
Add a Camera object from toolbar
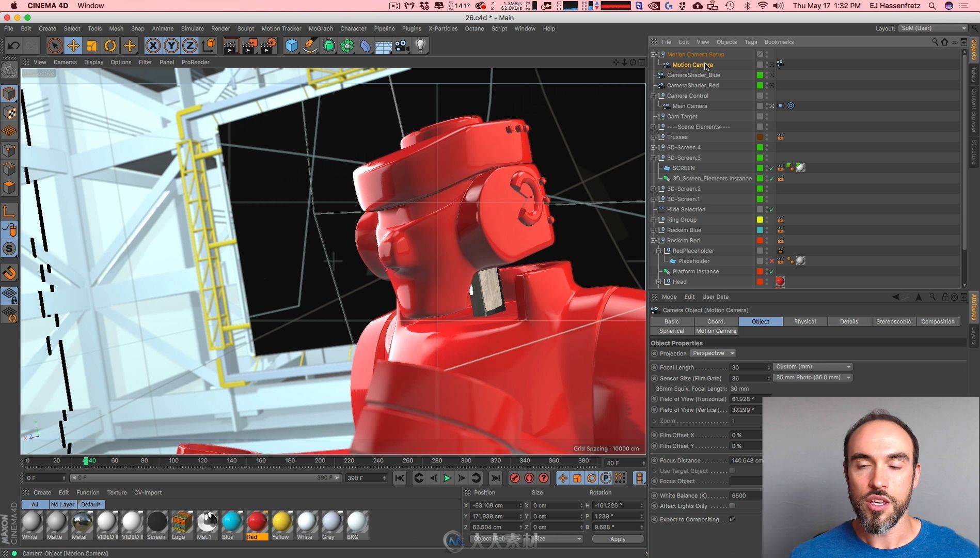[402, 45]
